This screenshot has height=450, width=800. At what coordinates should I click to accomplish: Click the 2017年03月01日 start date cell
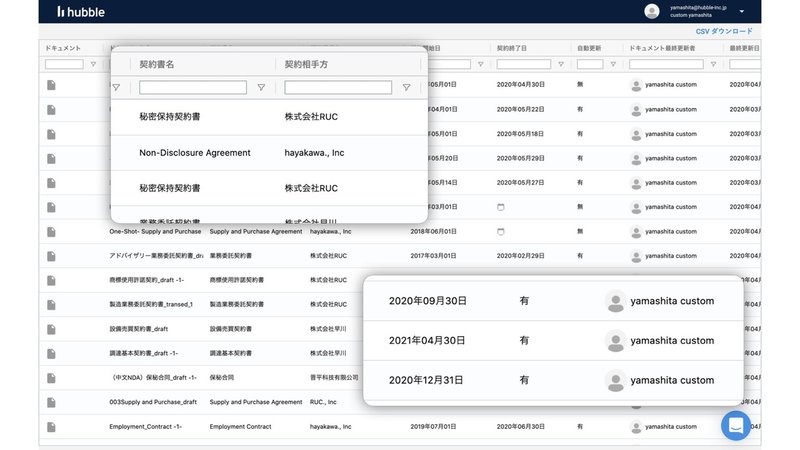click(x=433, y=256)
